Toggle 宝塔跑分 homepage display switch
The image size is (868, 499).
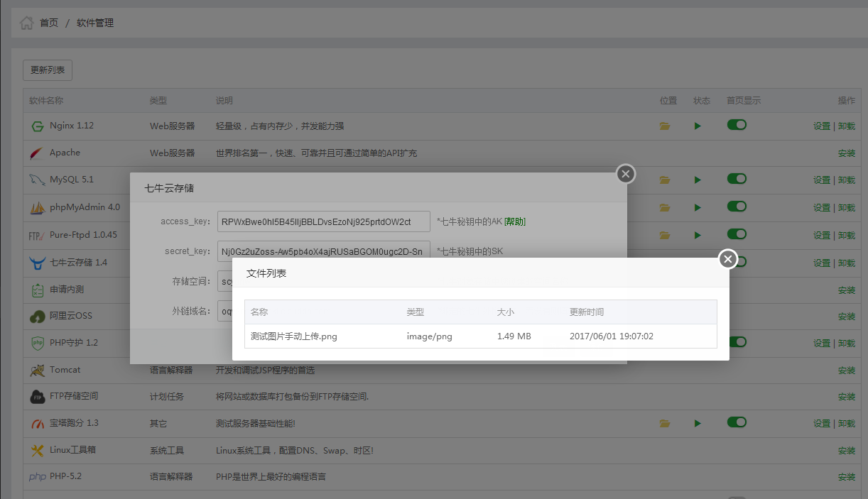coord(737,422)
